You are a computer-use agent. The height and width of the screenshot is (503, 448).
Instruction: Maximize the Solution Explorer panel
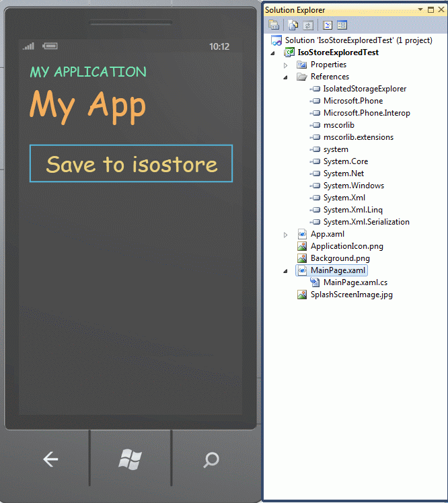431,9
